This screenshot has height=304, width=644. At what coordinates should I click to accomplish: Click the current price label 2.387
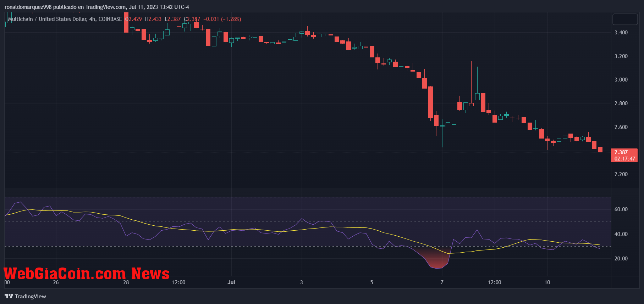click(x=621, y=152)
